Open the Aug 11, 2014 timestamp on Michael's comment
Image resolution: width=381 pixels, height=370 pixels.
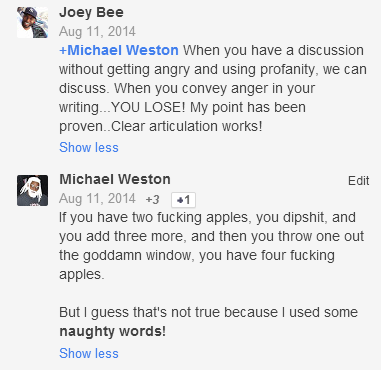97,199
